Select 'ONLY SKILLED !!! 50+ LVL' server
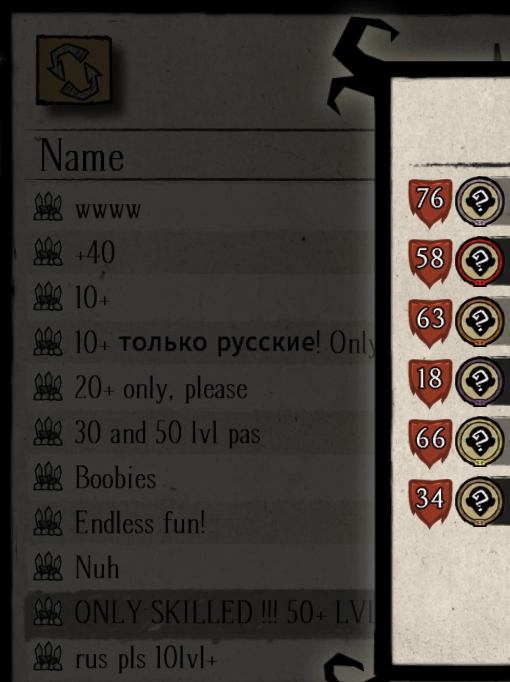Image resolution: width=510 pixels, height=682 pixels. point(201,613)
